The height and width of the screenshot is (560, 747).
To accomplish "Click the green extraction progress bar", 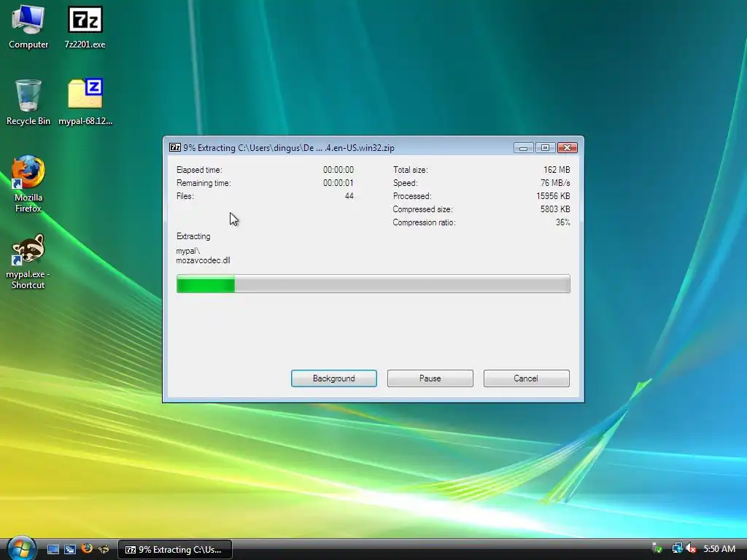I will coord(373,284).
